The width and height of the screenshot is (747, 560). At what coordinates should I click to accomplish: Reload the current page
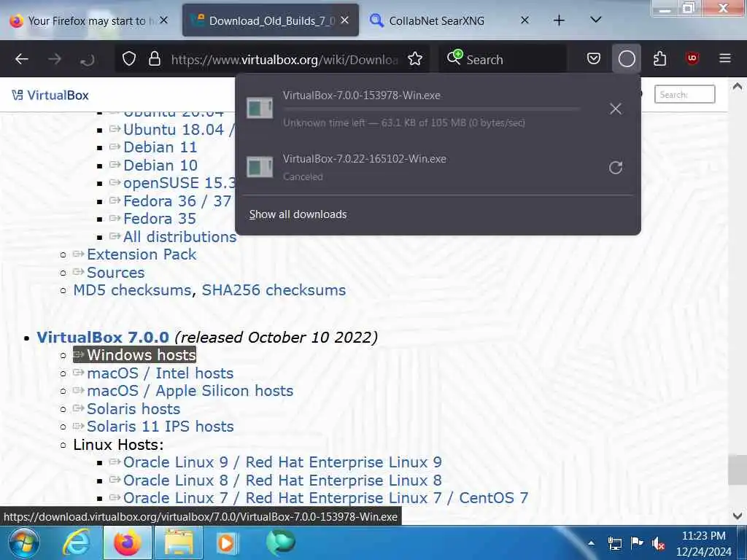pyautogui.click(x=88, y=59)
